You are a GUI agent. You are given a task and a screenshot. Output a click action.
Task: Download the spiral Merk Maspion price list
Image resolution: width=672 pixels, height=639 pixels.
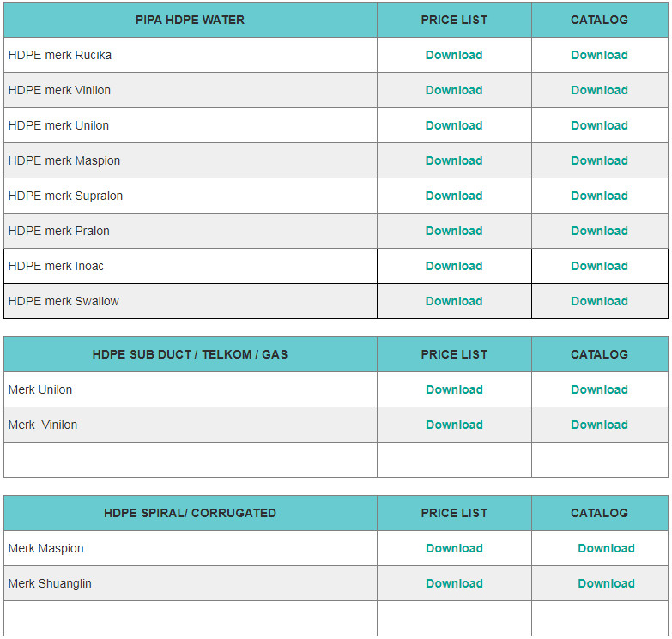(x=454, y=548)
